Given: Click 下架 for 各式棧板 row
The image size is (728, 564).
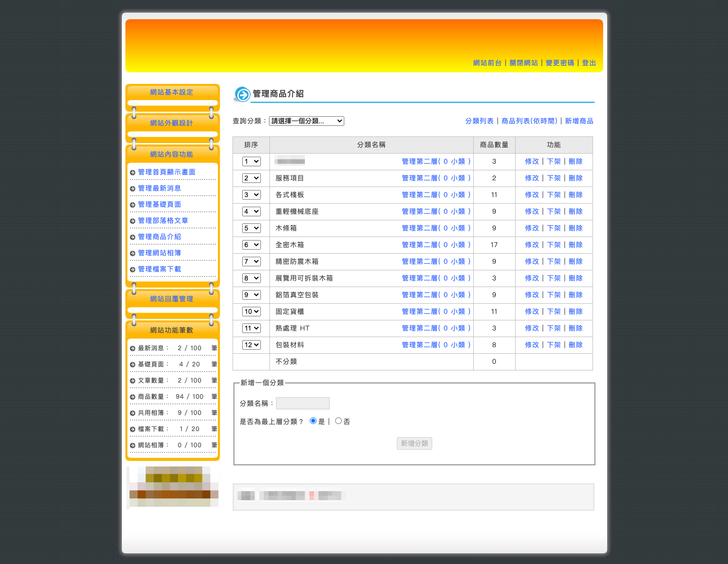Looking at the screenshot, I should click(x=554, y=195).
